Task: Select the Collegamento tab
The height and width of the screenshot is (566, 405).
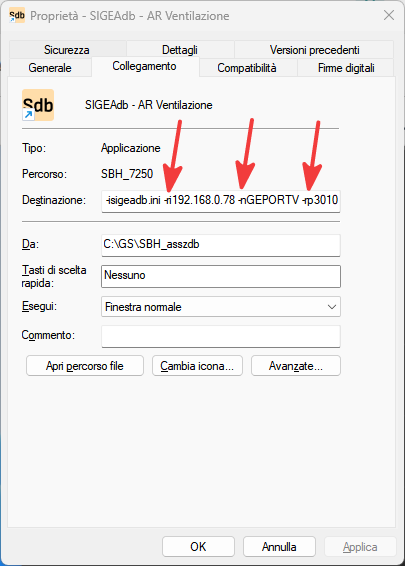Action: click(144, 66)
